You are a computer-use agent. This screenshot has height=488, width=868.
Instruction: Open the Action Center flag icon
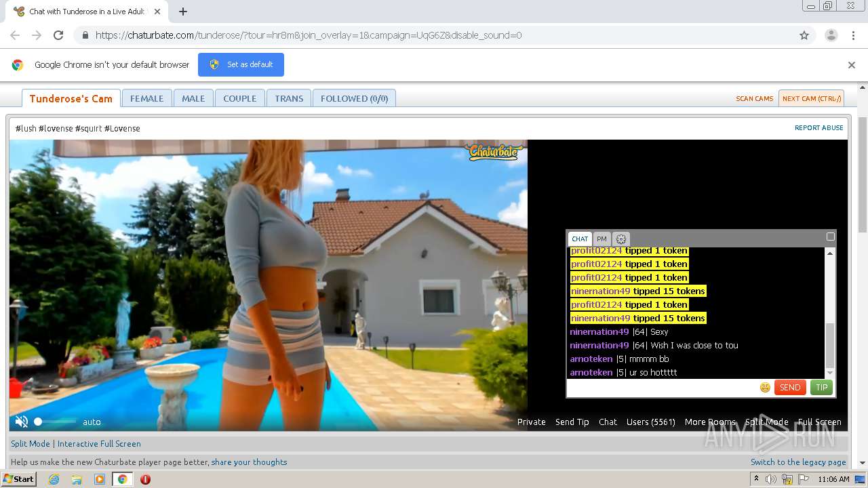tap(804, 479)
